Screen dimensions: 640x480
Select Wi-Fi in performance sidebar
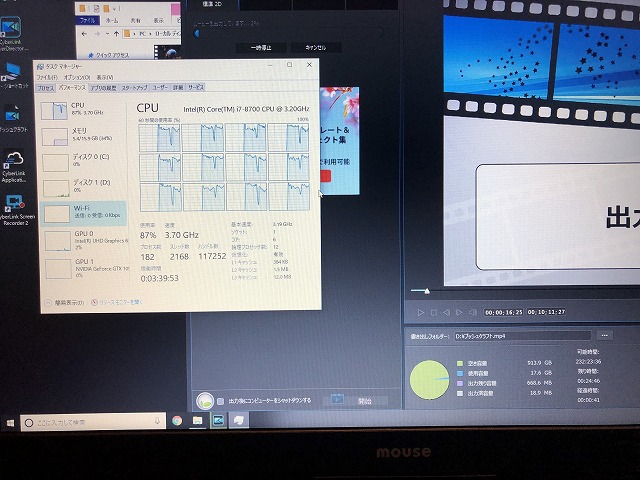tap(83, 213)
